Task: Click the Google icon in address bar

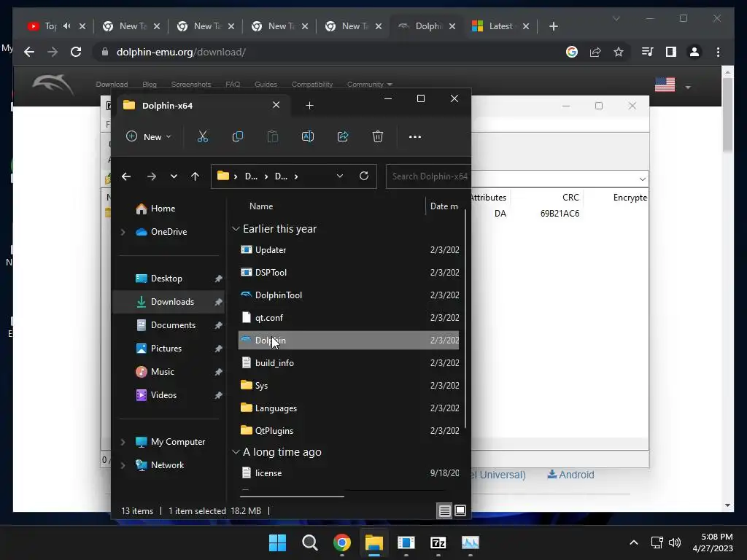Action: point(572,52)
